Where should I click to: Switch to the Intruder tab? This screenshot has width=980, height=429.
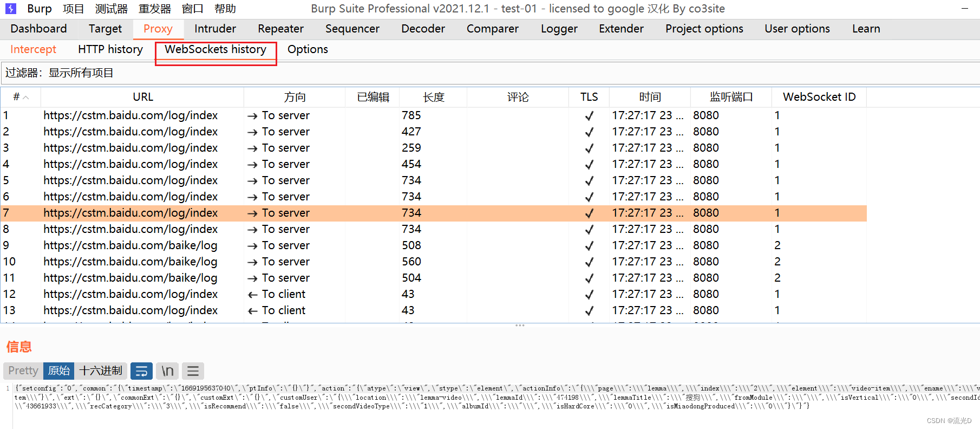(x=215, y=29)
